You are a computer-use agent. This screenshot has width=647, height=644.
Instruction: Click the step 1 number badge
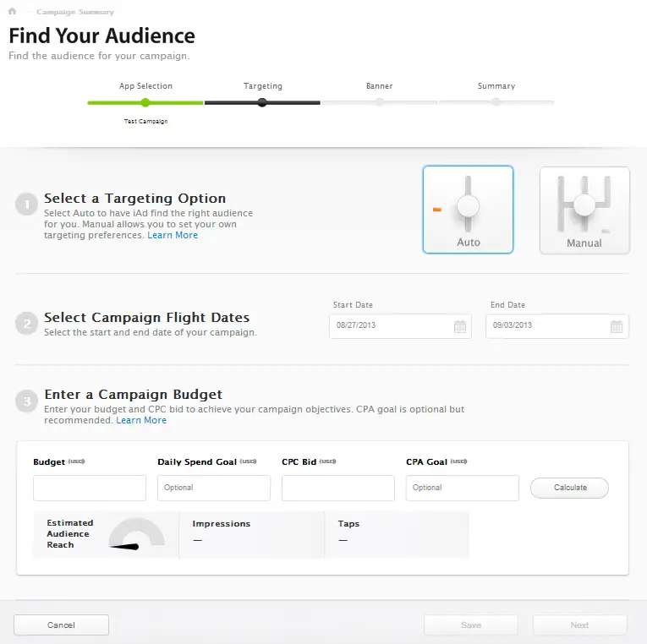(27, 205)
